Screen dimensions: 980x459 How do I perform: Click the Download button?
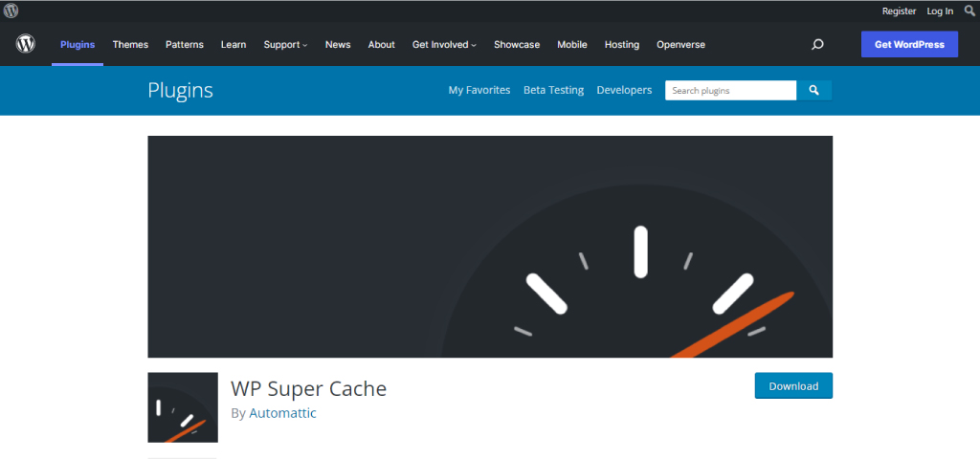793,386
